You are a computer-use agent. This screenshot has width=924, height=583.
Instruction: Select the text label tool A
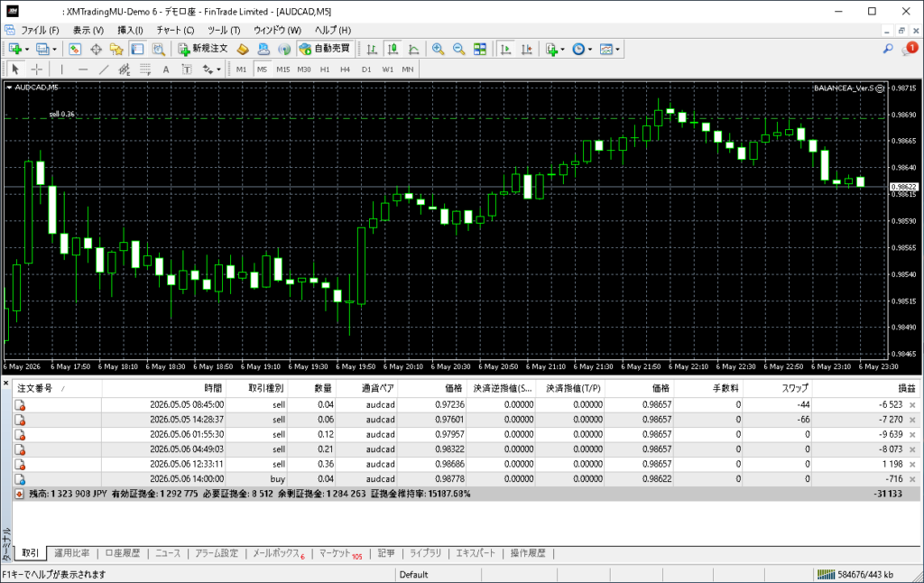click(166, 69)
